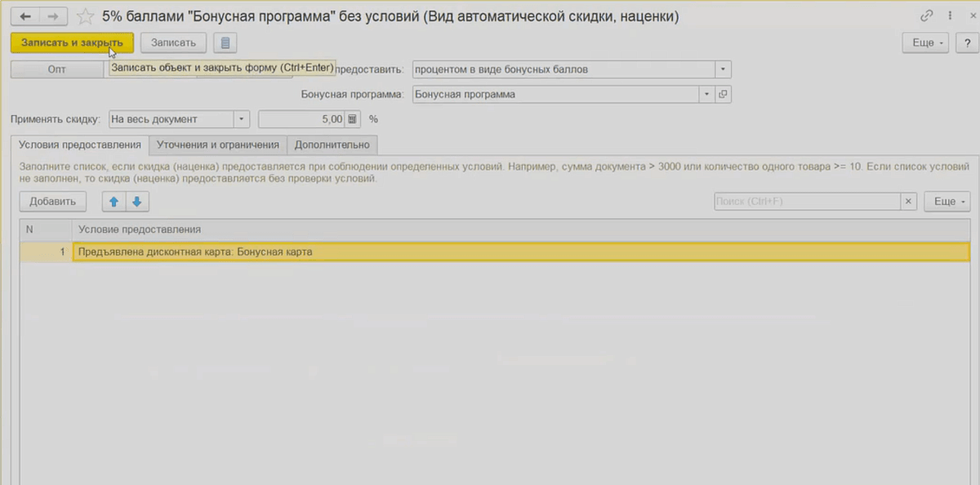The image size is (980, 485).
Task: Switch to the Уточнения и ограничения tab
Action: coord(218,145)
